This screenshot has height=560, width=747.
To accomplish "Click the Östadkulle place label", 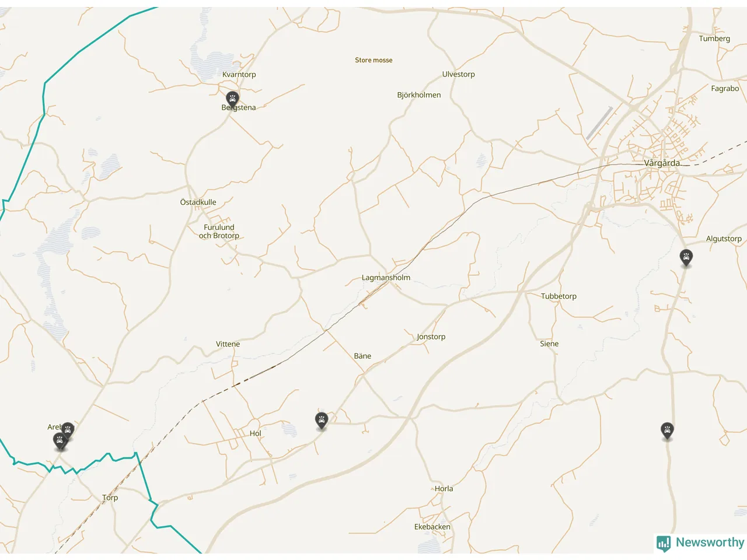I will click(x=198, y=202).
